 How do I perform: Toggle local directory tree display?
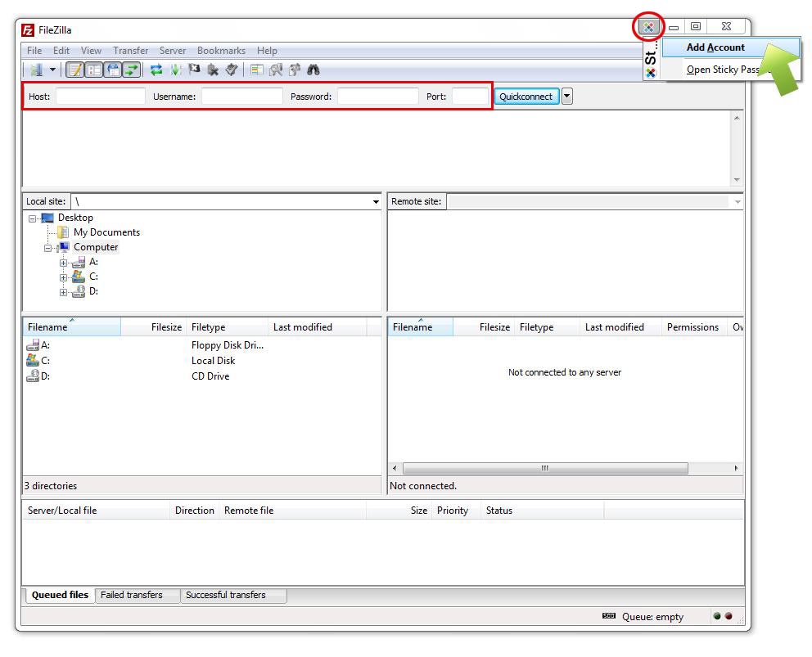[x=94, y=70]
